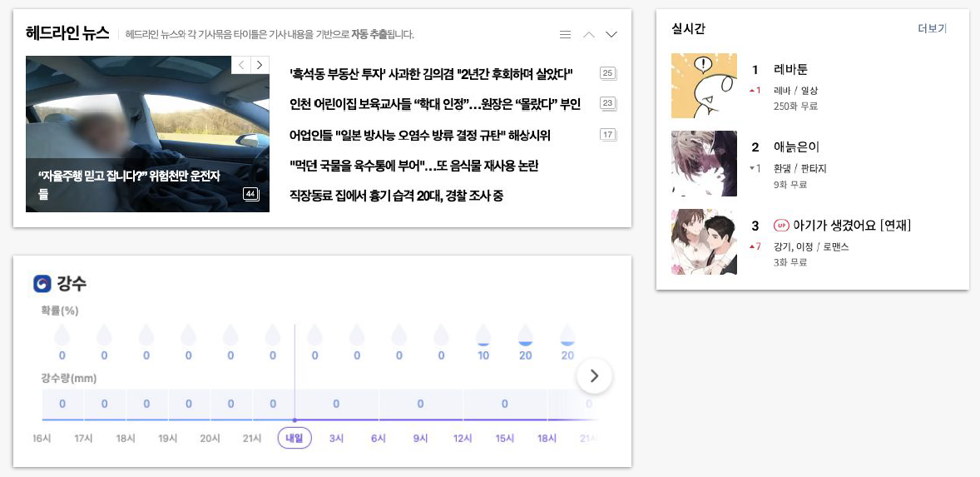The width and height of the screenshot is (980, 477).
Task: Click the raindrop icon showing 10 percent
Action: 483,335
